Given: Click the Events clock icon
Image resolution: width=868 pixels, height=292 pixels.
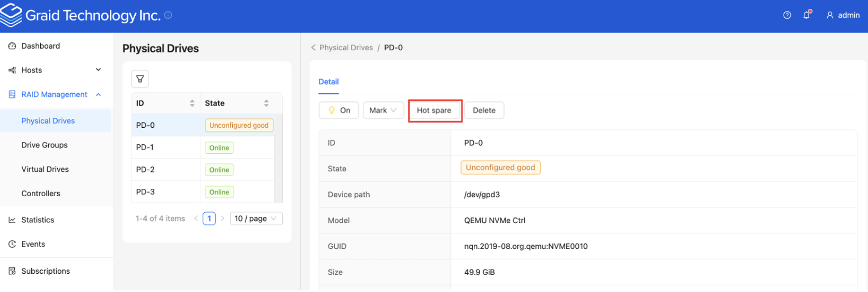Looking at the screenshot, I should pyautogui.click(x=12, y=244).
